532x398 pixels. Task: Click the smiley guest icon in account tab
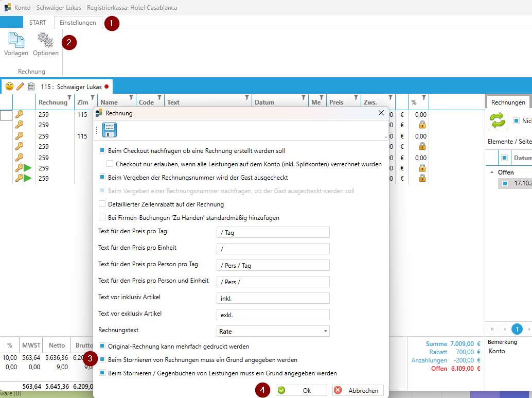[x=9, y=86]
